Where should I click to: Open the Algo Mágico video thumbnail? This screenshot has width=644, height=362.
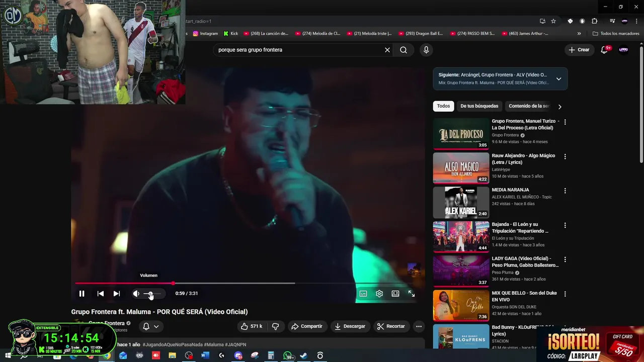(x=461, y=168)
